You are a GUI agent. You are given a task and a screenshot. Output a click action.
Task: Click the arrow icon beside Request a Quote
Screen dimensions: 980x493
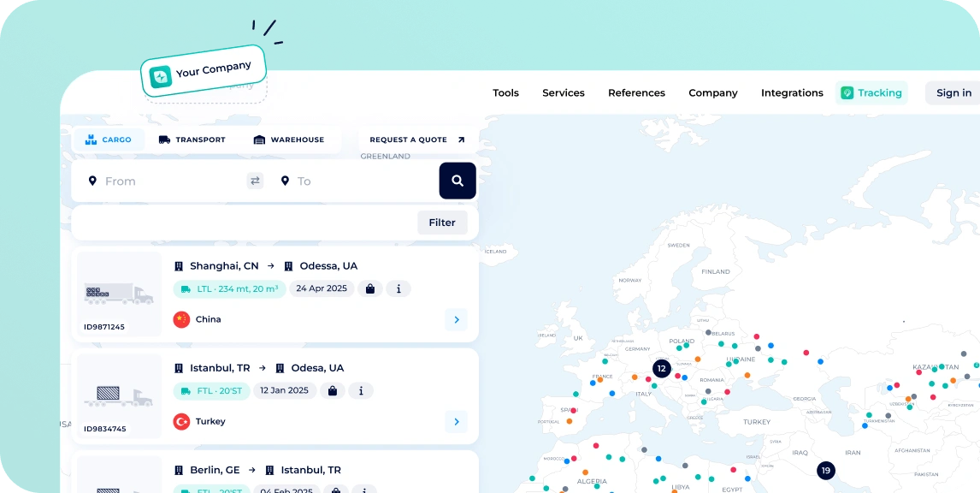461,140
